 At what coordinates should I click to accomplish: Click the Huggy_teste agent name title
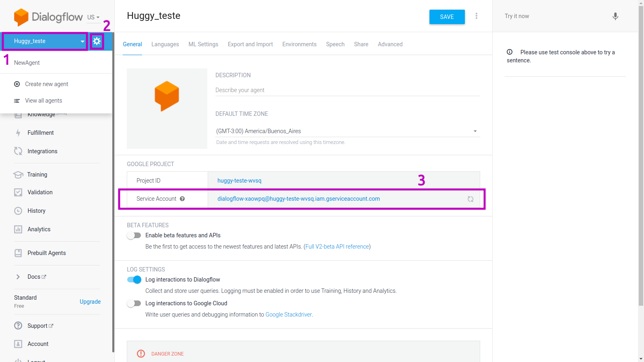[153, 16]
